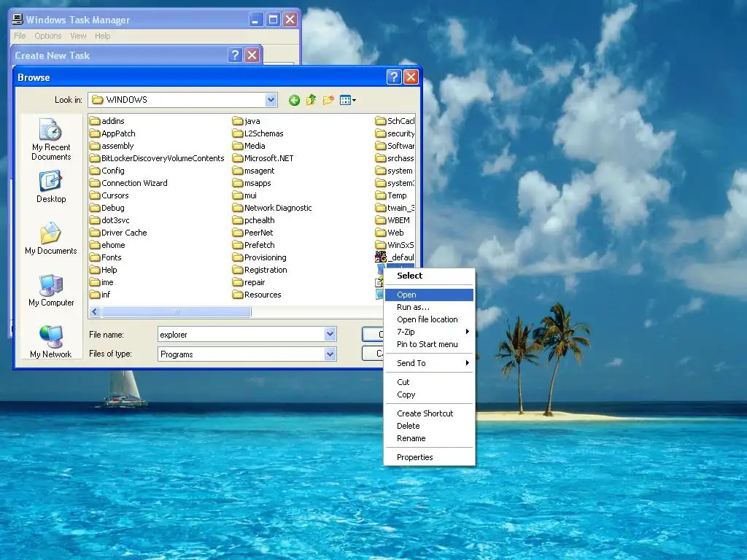Open Task Manager View menu
Screen dimensions: 747x560
[78, 36]
